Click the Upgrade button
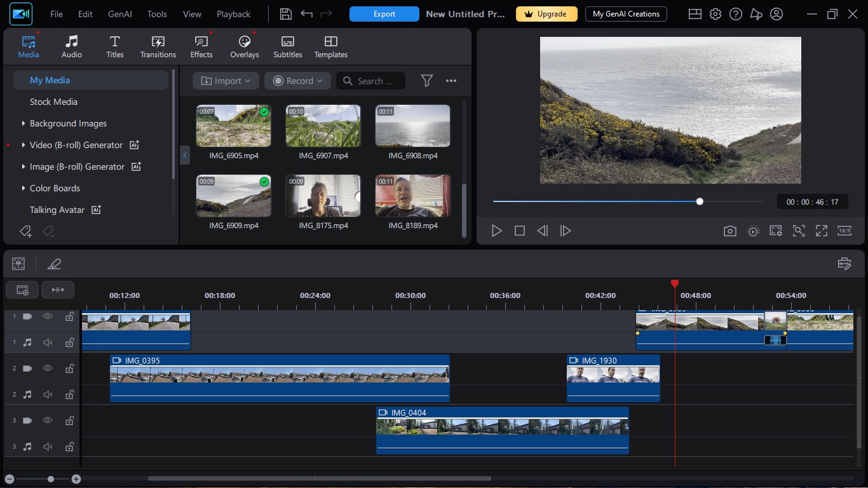868x488 pixels. coord(546,14)
